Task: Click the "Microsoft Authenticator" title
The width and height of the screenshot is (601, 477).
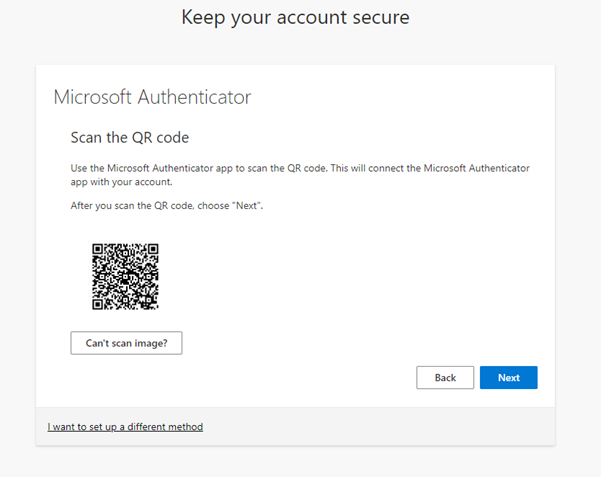Action: pos(152,97)
